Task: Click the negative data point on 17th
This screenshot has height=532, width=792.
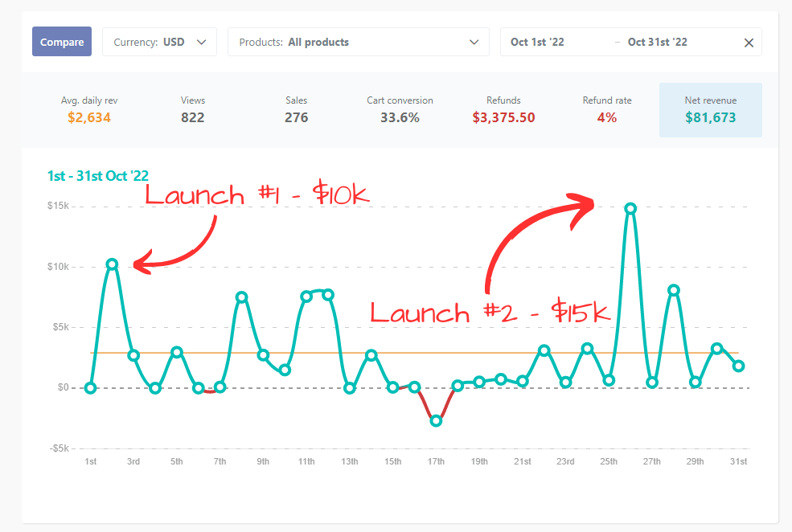Action: (x=436, y=420)
